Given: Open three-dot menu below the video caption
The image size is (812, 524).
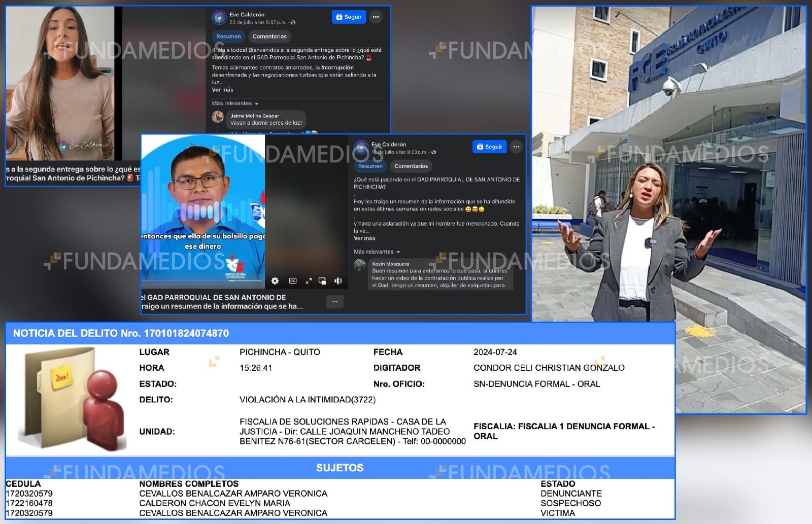Looking at the screenshot, I should [334, 302].
